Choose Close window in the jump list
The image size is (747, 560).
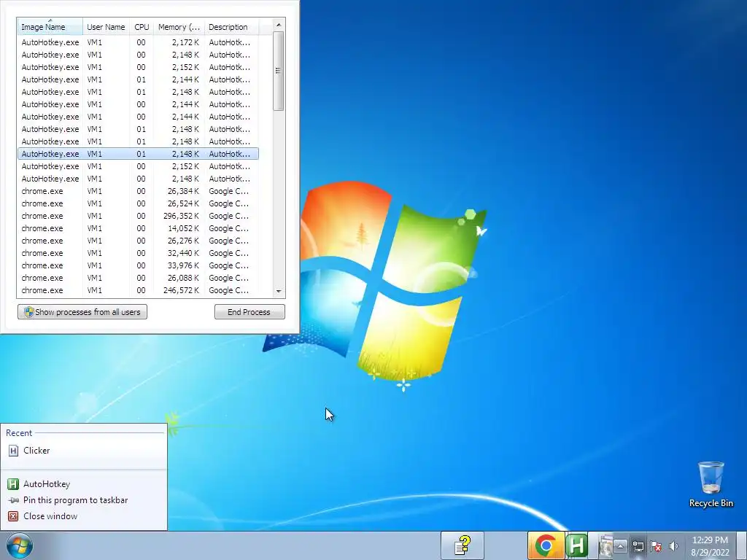coord(84,516)
